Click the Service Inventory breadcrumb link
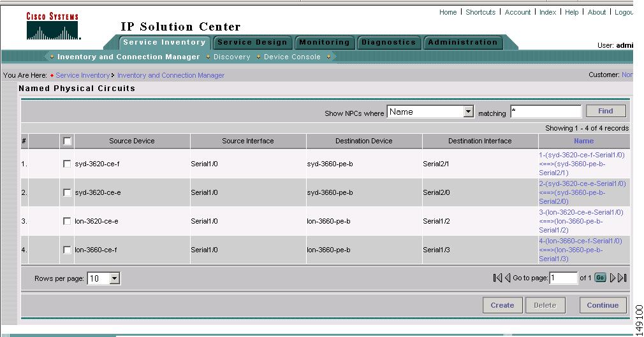 82,75
